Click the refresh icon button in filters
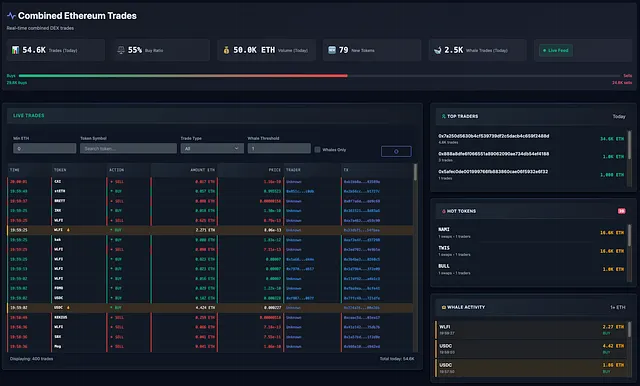640x386 pixels. tap(396, 151)
